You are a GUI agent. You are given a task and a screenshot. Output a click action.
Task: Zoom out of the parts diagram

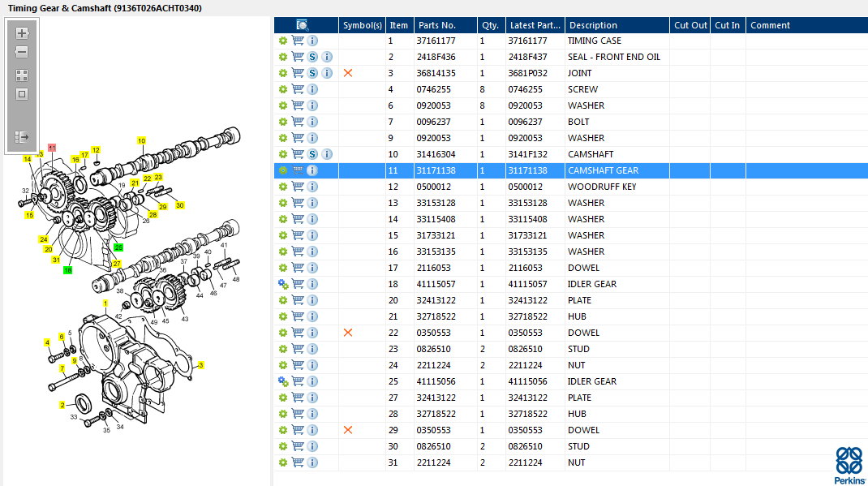[x=22, y=53]
